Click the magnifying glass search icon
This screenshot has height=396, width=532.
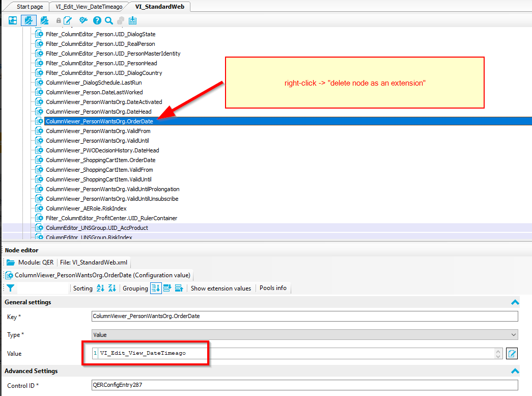click(108, 20)
